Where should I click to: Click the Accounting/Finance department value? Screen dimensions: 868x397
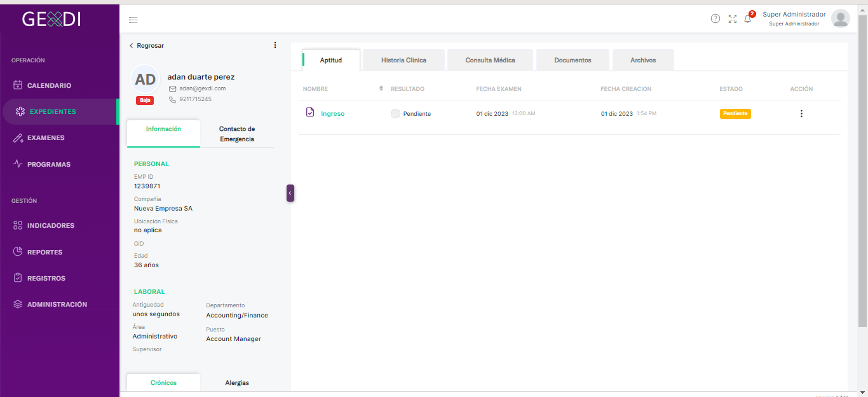coord(237,316)
